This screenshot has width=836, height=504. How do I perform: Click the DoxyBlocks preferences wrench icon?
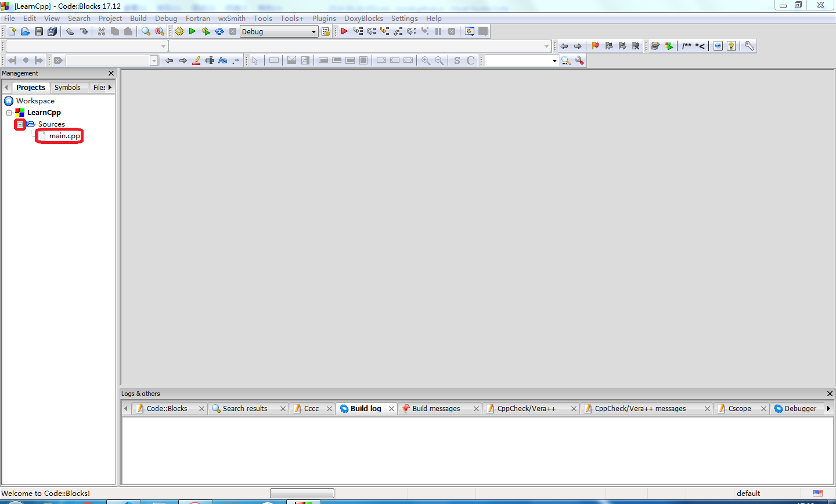coord(749,46)
